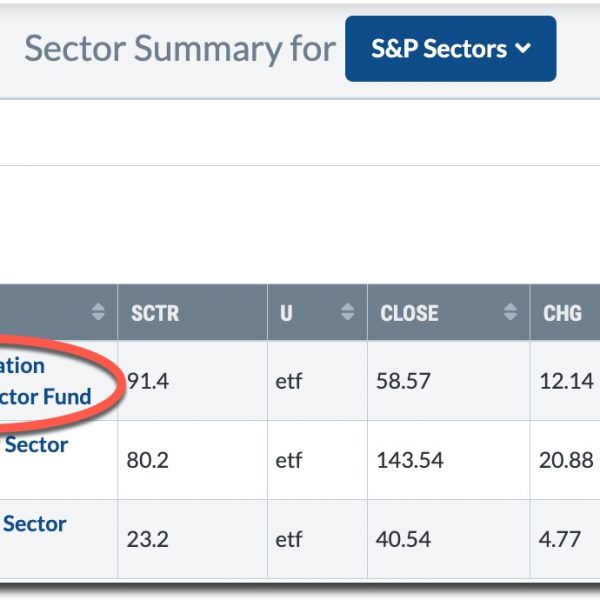Click the close price 143.54
This screenshot has width=600, height=600.
coord(410,461)
